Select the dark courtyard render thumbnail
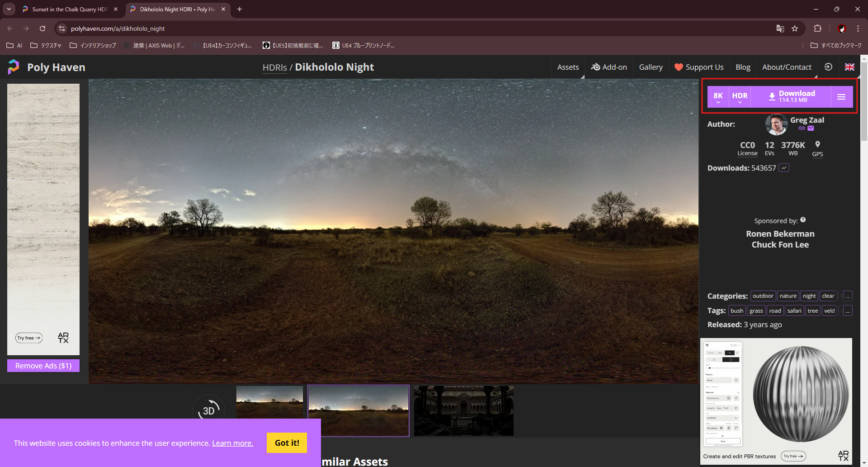The height and width of the screenshot is (467, 868). pos(463,411)
